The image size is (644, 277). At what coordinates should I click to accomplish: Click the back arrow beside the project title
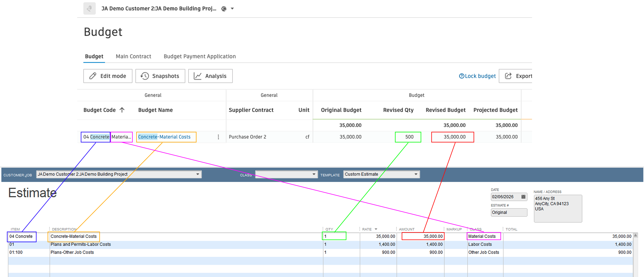click(89, 8)
